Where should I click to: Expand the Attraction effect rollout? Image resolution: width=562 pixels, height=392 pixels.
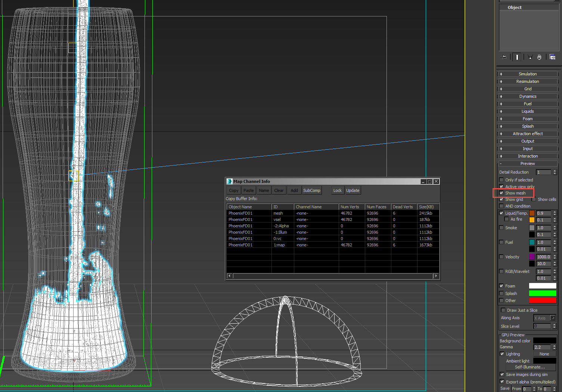click(x=528, y=134)
